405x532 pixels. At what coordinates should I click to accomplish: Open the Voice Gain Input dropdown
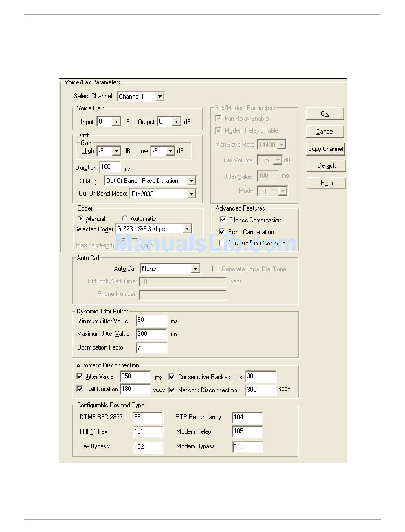tap(109, 121)
